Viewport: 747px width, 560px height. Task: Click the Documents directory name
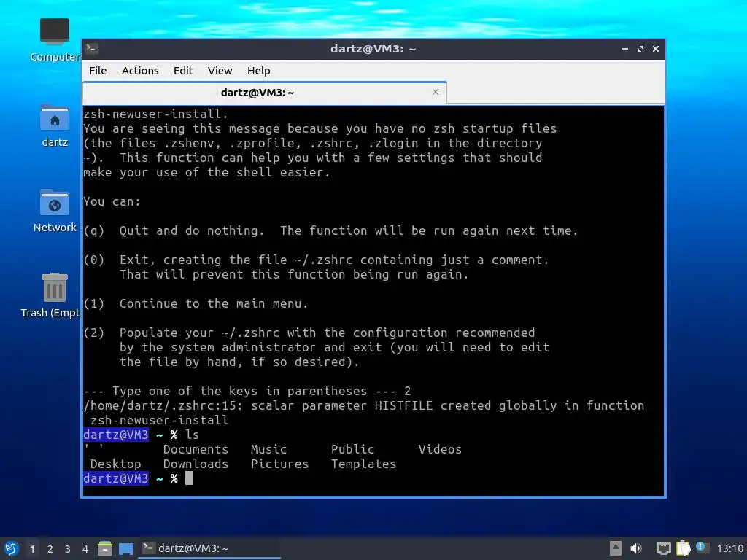[196, 449]
